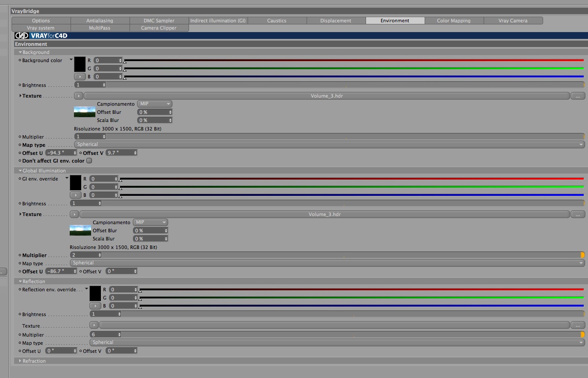The image size is (588, 378).
Task: Click the Background Offset U field -94.3°
Action: (61, 153)
